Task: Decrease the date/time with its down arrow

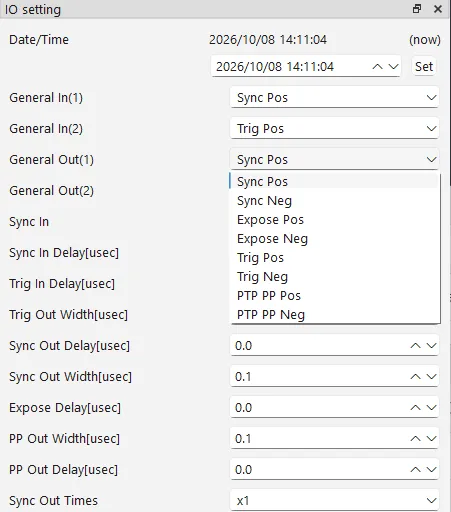Action: click(x=393, y=66)
